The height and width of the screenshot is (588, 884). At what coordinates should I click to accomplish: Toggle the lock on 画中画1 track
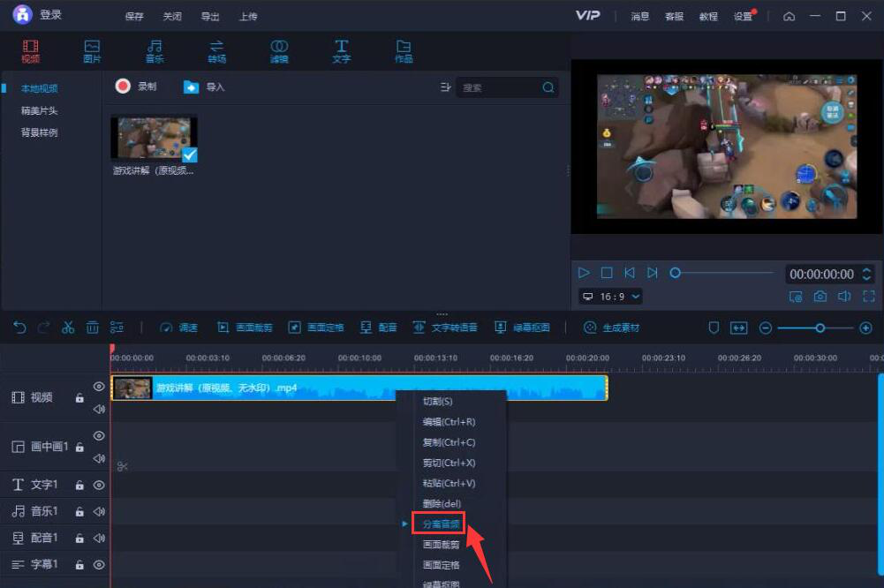pyautogui.click(x=79, y=448)
